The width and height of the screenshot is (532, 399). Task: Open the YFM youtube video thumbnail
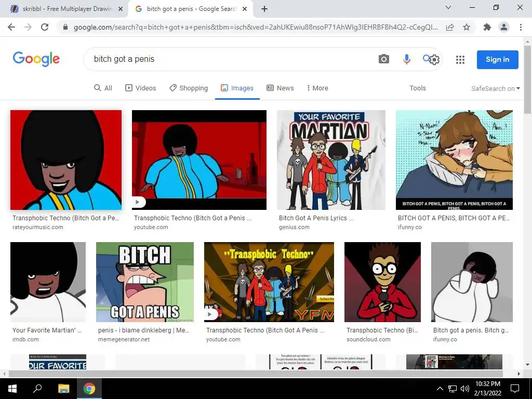pos(269,282)
